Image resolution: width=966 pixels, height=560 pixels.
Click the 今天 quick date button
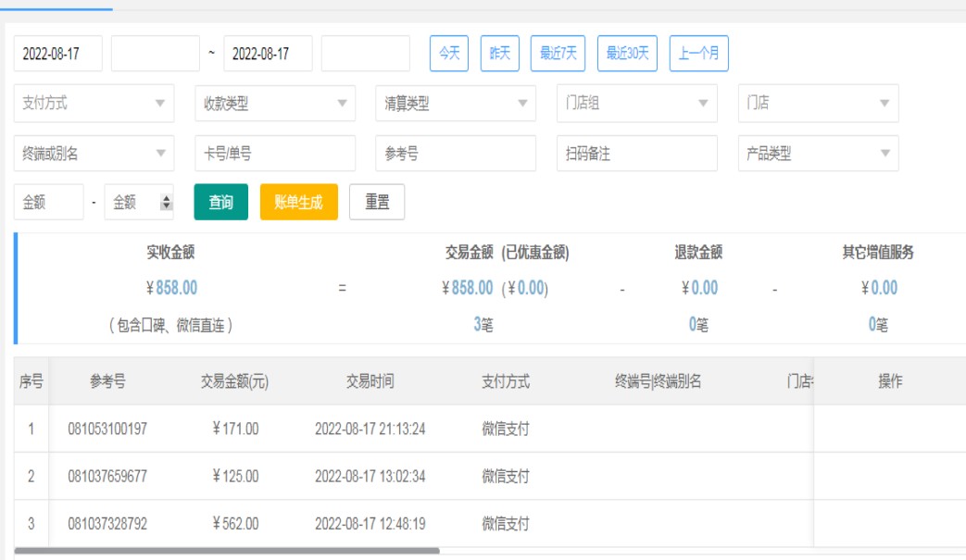point(449,54)
